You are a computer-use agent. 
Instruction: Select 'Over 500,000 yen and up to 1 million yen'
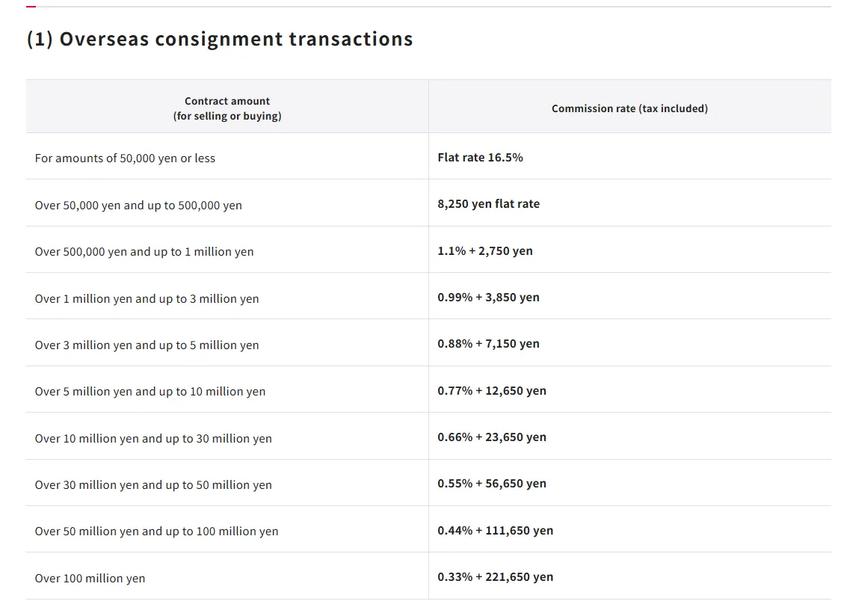point(144,252)
